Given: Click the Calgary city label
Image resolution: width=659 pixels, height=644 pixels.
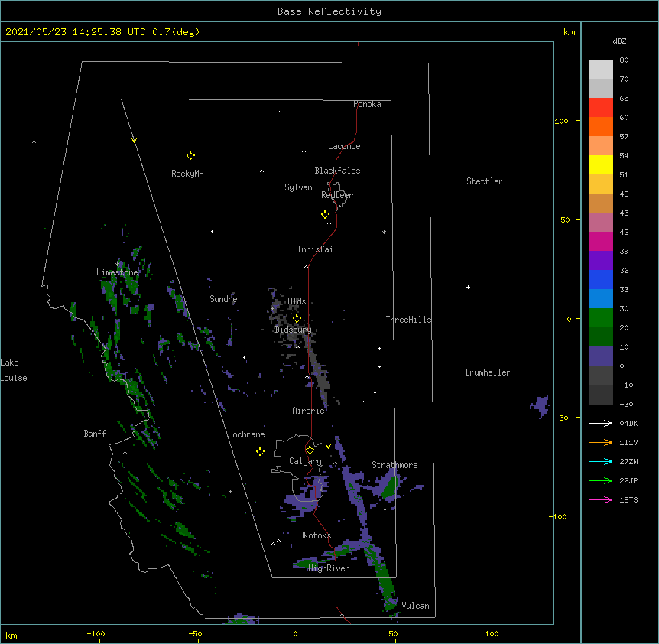Looking at the screenshot, I should 306,461.
